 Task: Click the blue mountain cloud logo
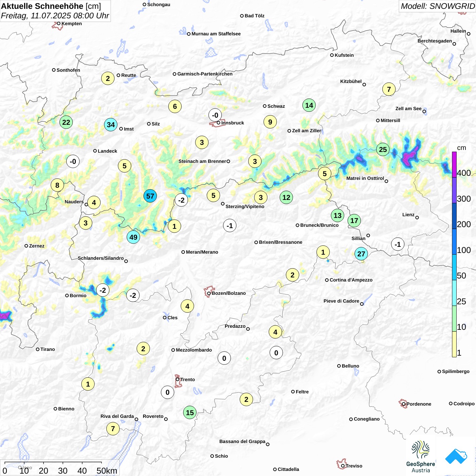coord(456,456)
